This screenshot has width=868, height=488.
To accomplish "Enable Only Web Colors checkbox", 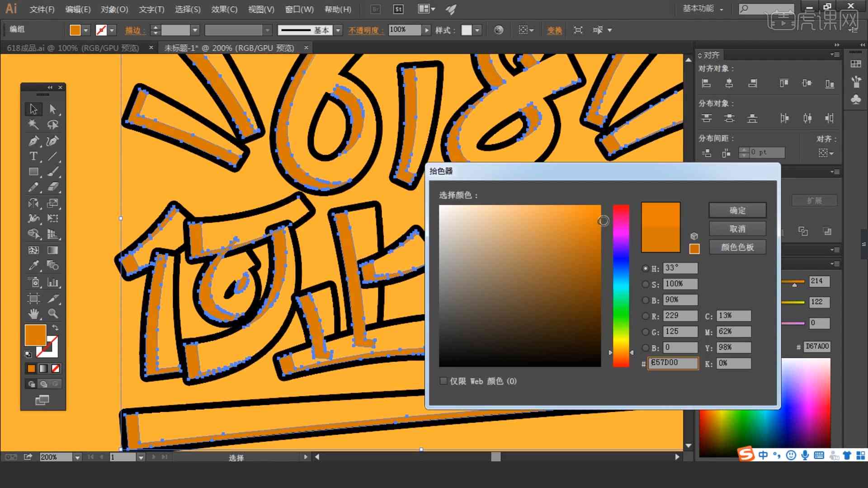I will 443,381.
